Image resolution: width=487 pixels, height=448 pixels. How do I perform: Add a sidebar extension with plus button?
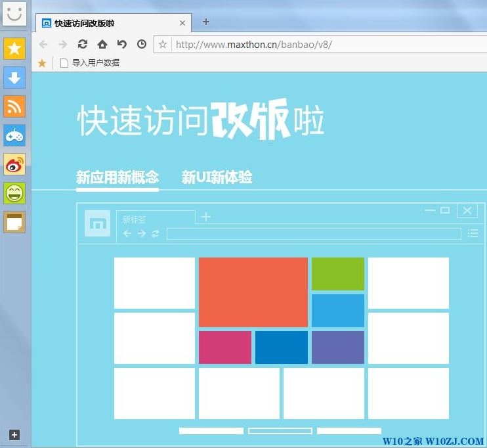tap(14, 435)
